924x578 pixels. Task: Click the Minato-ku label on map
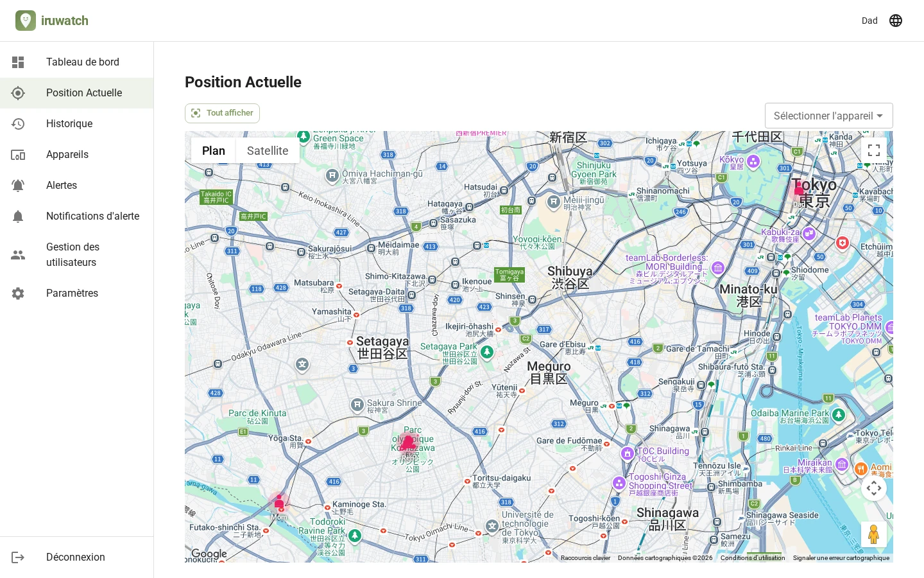click(x=748, y=295)
